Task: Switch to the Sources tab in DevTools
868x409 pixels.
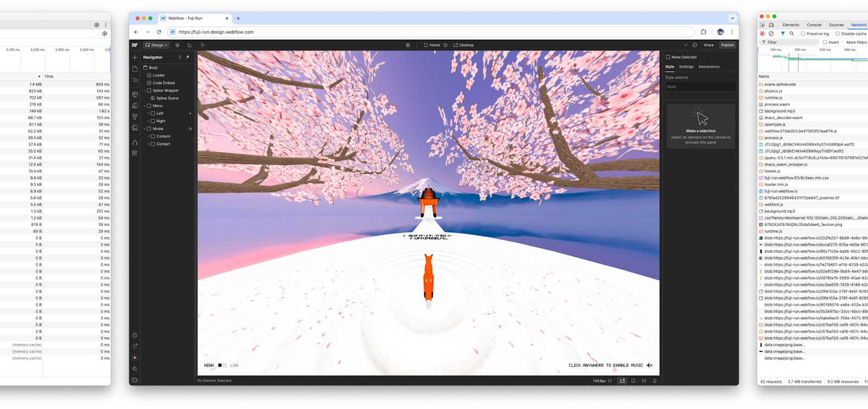Action: (x=836, y=25)
